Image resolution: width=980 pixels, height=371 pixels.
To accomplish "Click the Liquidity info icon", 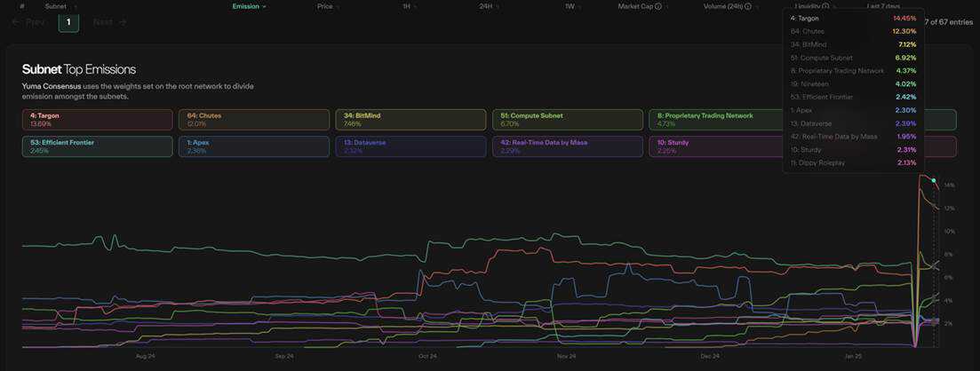I will [826, 6].
